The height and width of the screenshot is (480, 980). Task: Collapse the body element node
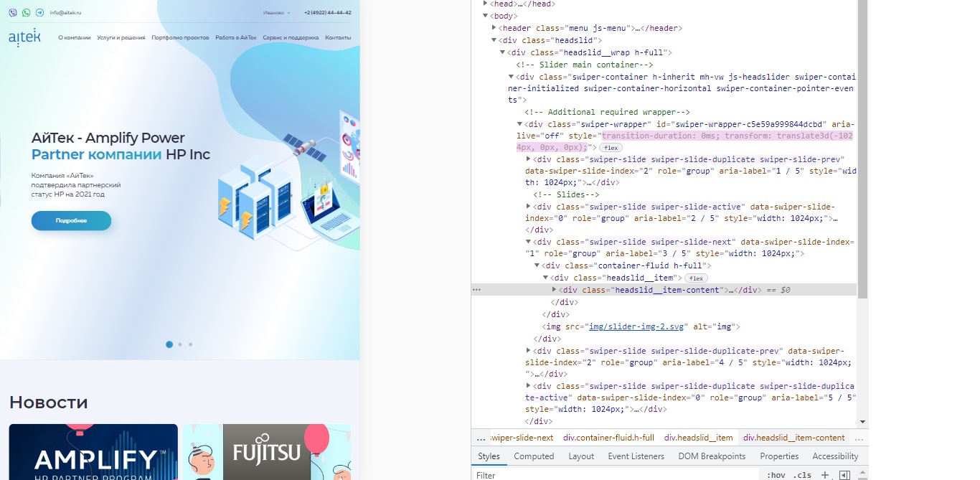(485, 16)
